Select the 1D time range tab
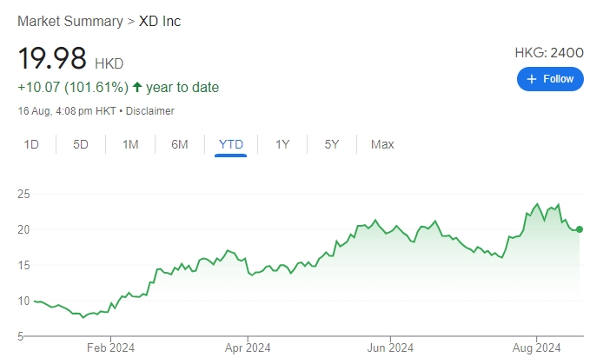The image size is (603, 364). [31, 144]
